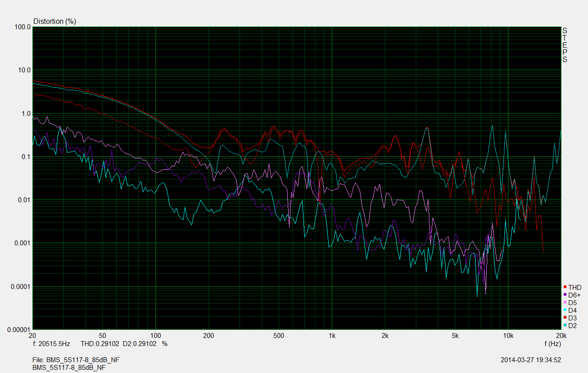Click the 1k frequency axis tick label
The image size is (588, 373).
click(332, 336)
